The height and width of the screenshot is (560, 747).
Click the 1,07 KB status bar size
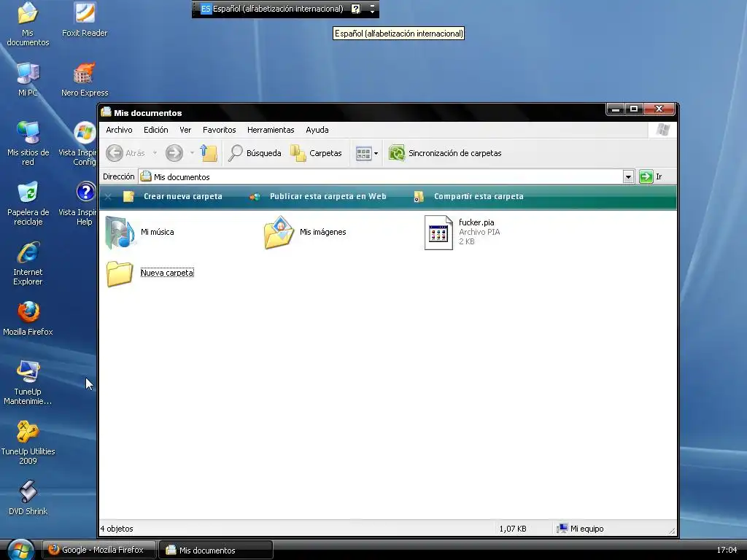(513, 529)
